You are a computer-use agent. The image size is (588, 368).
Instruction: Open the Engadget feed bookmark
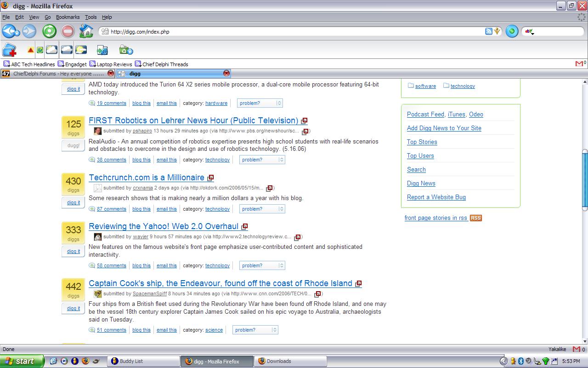pos(72,64)
